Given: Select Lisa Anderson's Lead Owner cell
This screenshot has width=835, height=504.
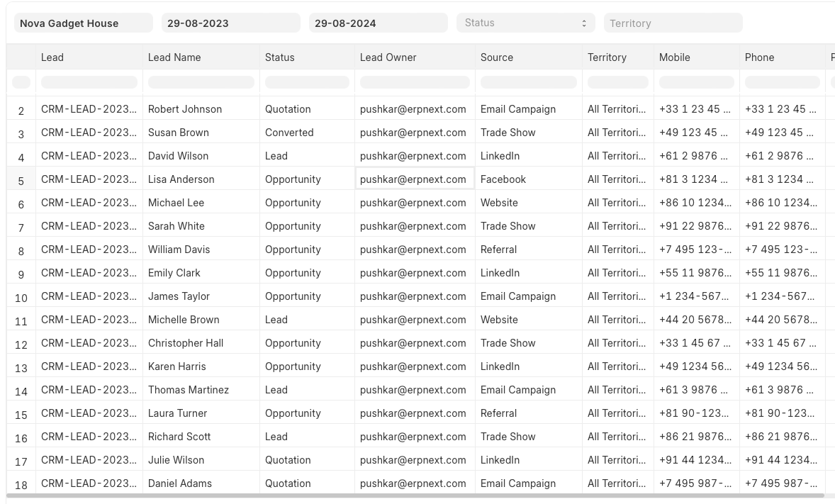Looking at the screenshot, I should click(x=414, y=179).
